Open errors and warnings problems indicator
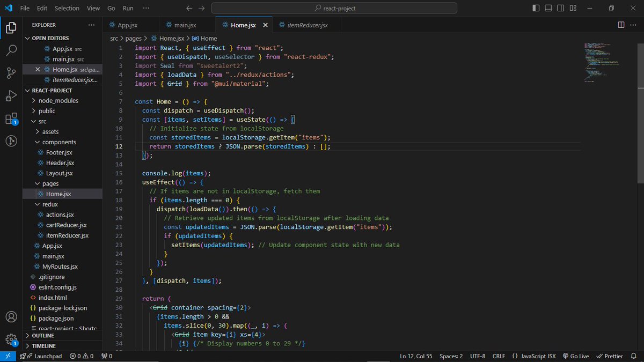The image size is (644, 362). (82, 356)
